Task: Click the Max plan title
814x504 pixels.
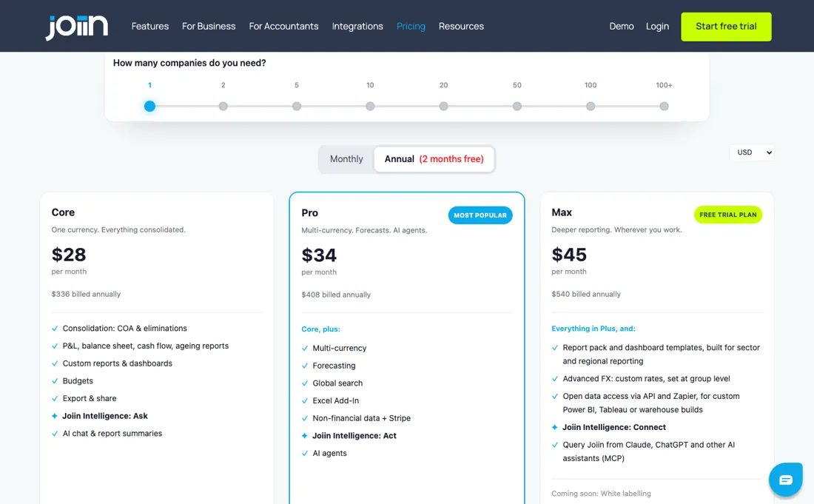Action: [561, 212]
